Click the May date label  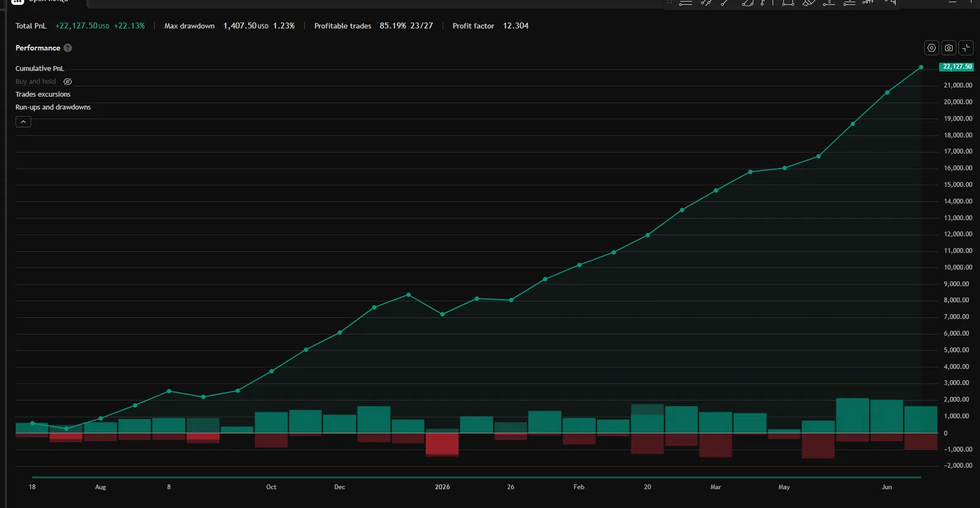click(784, 487)
